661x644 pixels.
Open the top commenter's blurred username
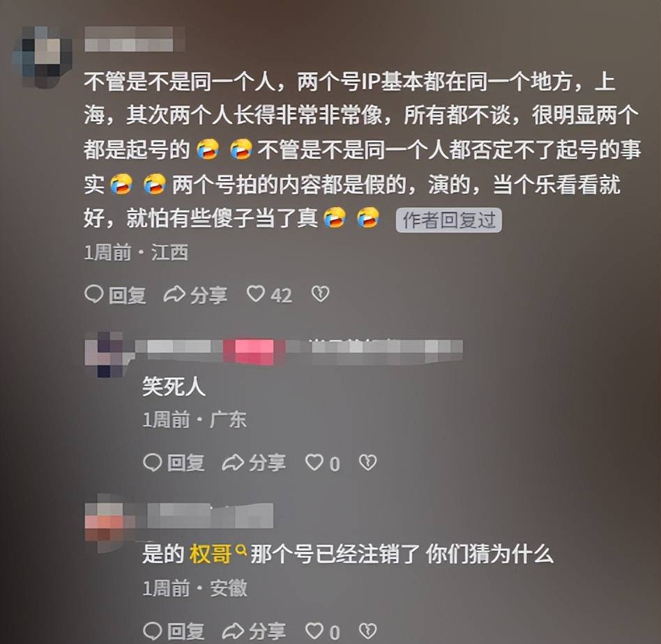[x=134, y=39]
